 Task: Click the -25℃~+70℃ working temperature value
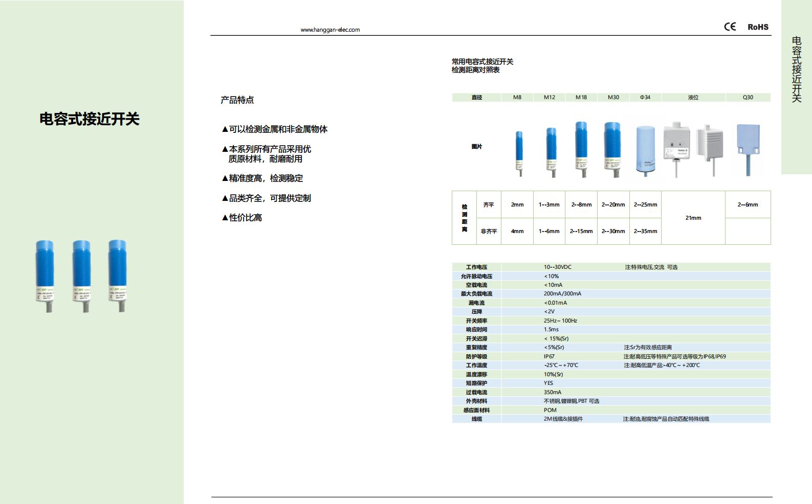click(x=561, y=365)
